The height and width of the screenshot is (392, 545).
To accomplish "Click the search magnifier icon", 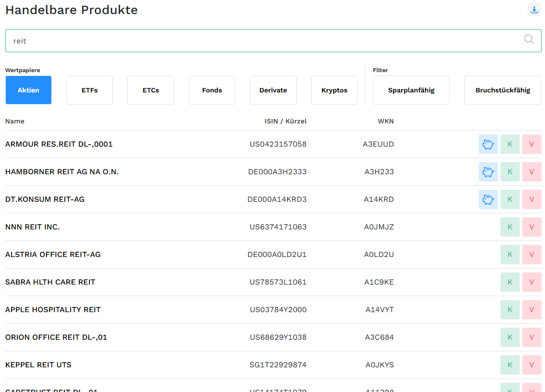I will (529, 40).
